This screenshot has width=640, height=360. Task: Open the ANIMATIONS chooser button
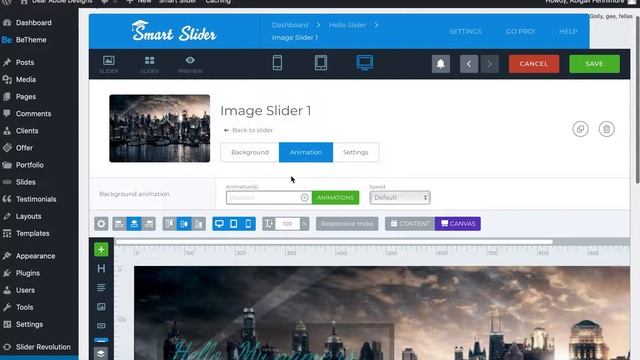tap(336, 198)
